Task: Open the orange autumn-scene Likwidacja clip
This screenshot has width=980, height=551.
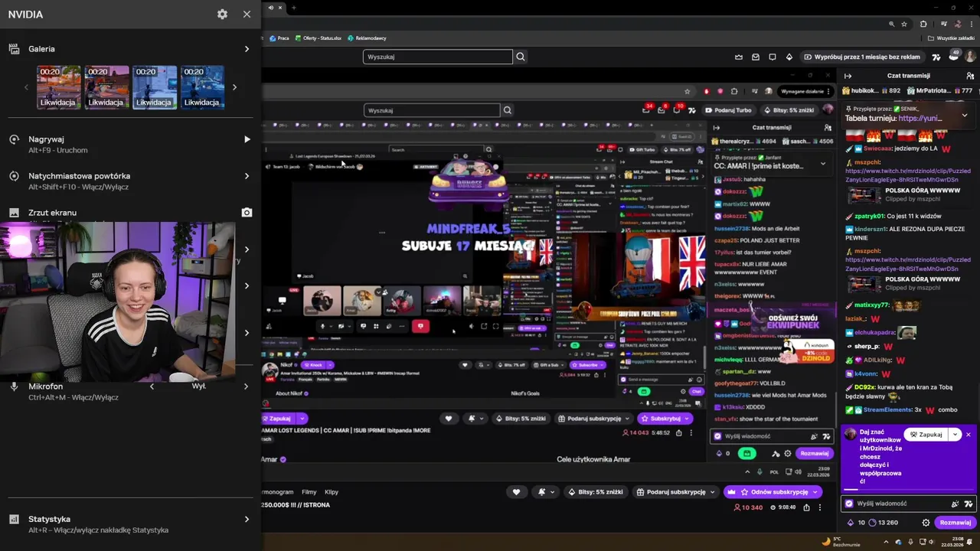Action: [59, 87]
